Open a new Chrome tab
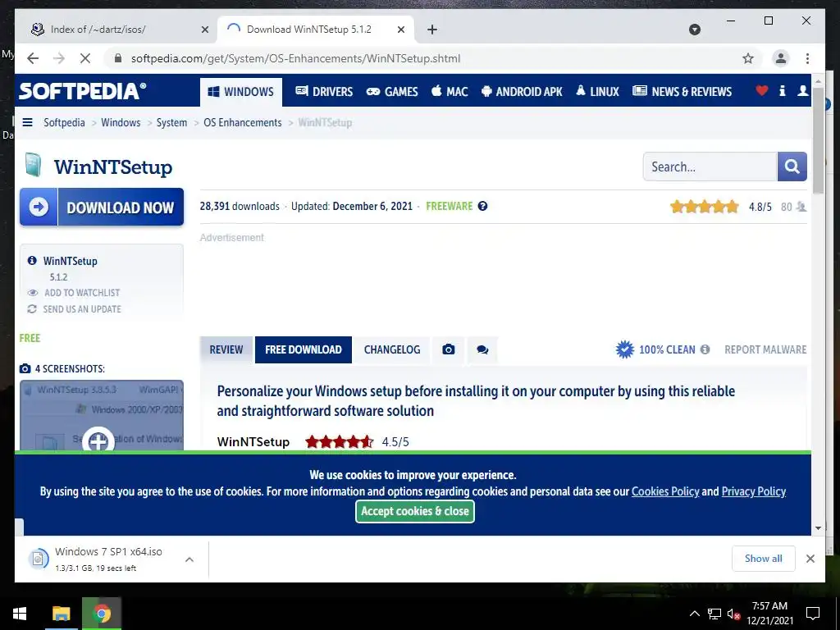Image resolution: width=840 pixels, height=630 pixels. pos(432,30)
